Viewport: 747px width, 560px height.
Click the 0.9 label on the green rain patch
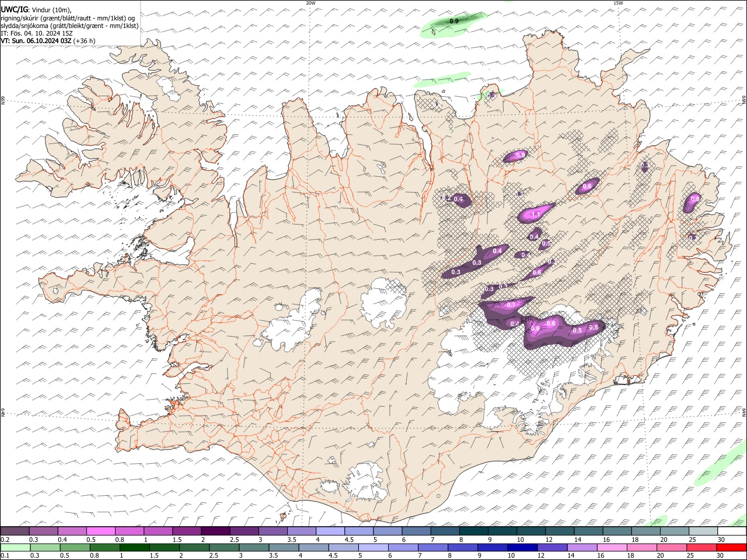[454, 21]
